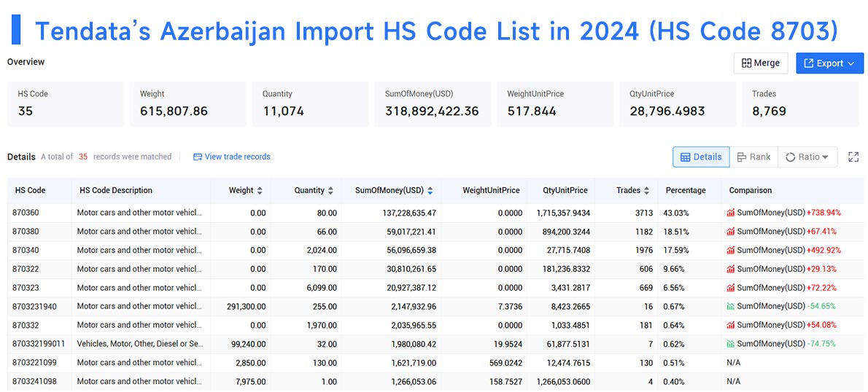Select HS code 870322 cell

pos(24,269)
